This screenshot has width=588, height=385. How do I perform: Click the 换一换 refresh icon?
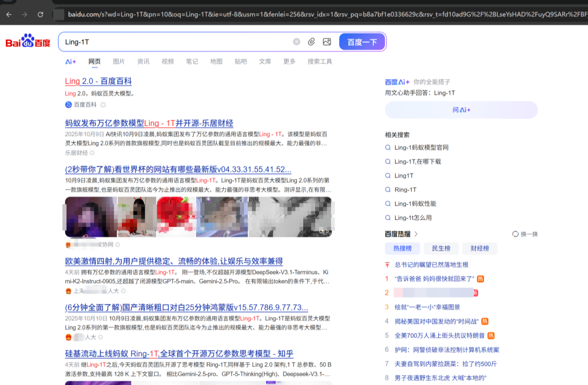pyautogui.click(x=515, y=234)
